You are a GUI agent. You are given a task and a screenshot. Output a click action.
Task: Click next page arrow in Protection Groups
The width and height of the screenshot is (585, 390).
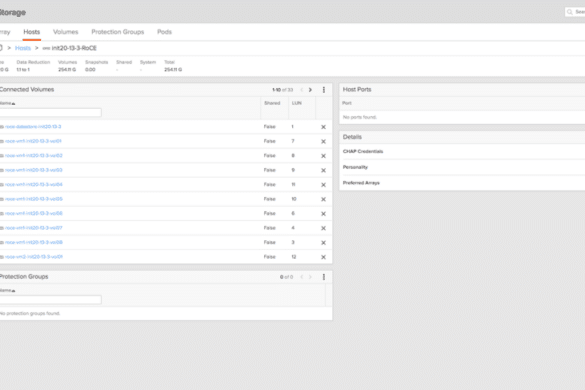[x=310, y=277]
